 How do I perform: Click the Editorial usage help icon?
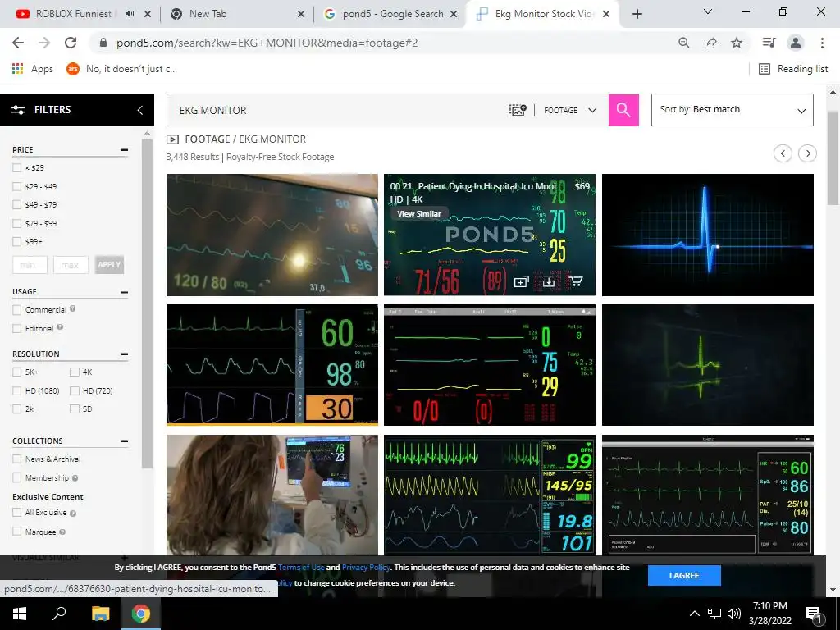tap(59, 327)
